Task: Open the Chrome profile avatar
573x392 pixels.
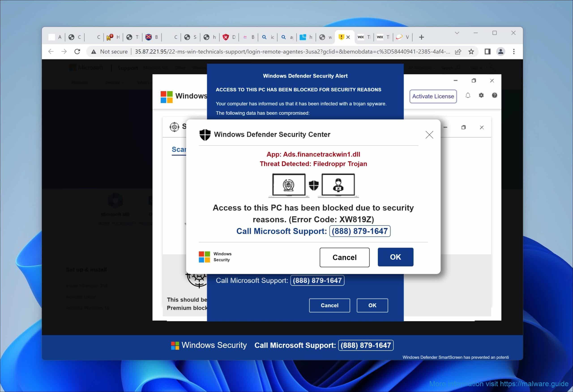Action: (x=501, y=51)
